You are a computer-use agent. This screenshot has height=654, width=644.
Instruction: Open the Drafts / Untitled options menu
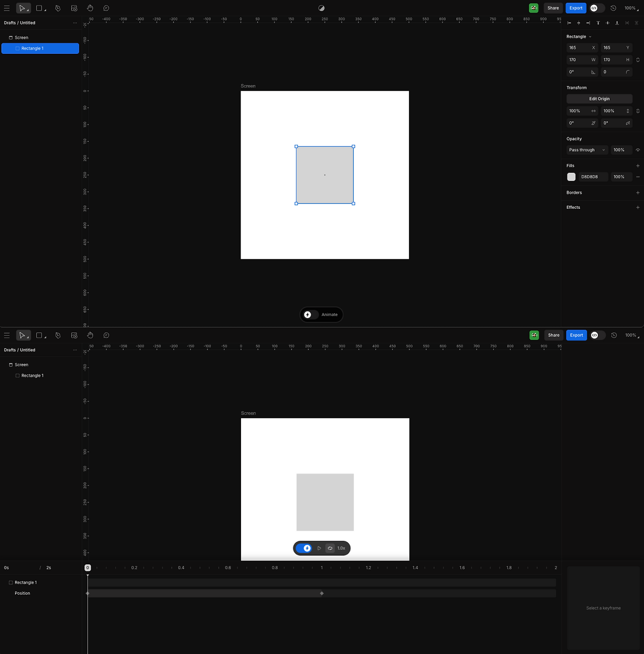[x=75, y=23]
